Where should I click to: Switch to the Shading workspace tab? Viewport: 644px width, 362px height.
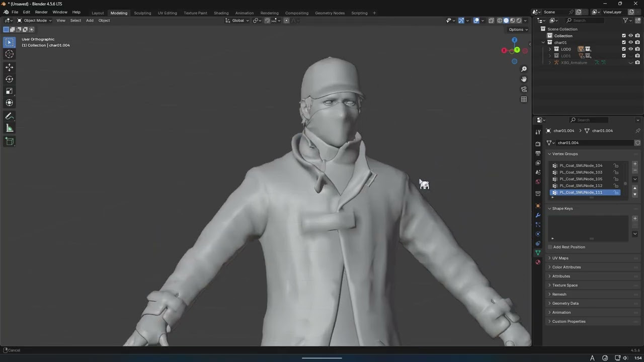221,13
